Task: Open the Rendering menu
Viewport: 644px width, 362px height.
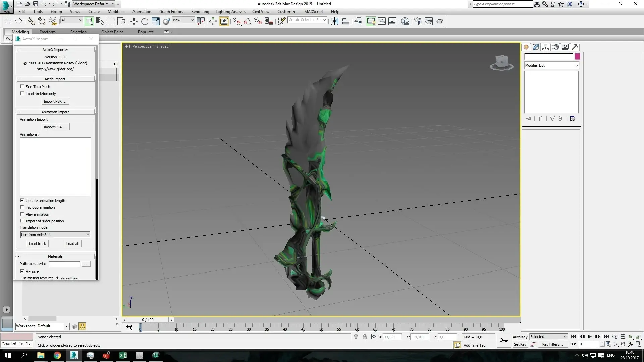Action: pyautogui.click(x=200, y=12)
